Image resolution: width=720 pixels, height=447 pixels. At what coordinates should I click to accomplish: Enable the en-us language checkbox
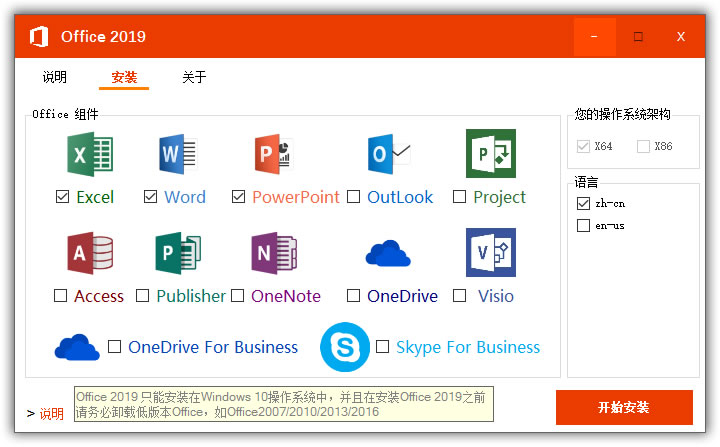(583, 226)
